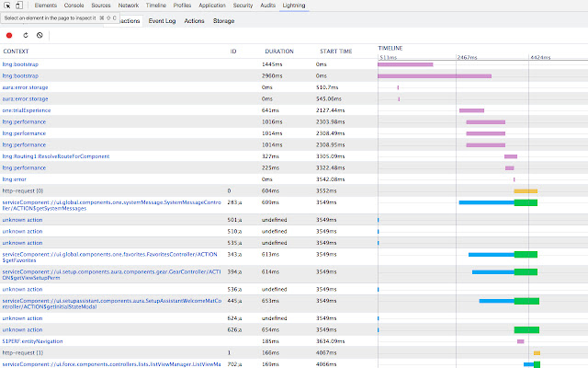This screenshot has height=368, width=588.
Task: Click the yellow http-request [0] timeline bar
Action: click(526, 190)
